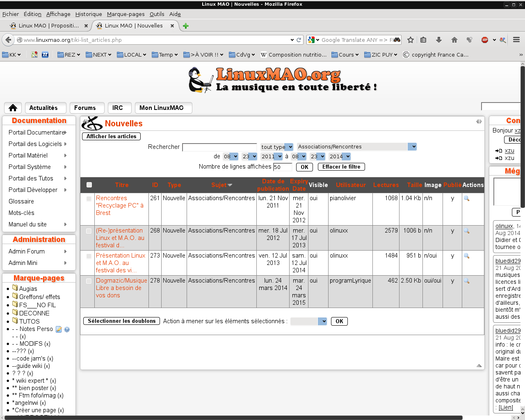
Task: Open the search engine selector dropdown
Action: [x=313, y=40]
